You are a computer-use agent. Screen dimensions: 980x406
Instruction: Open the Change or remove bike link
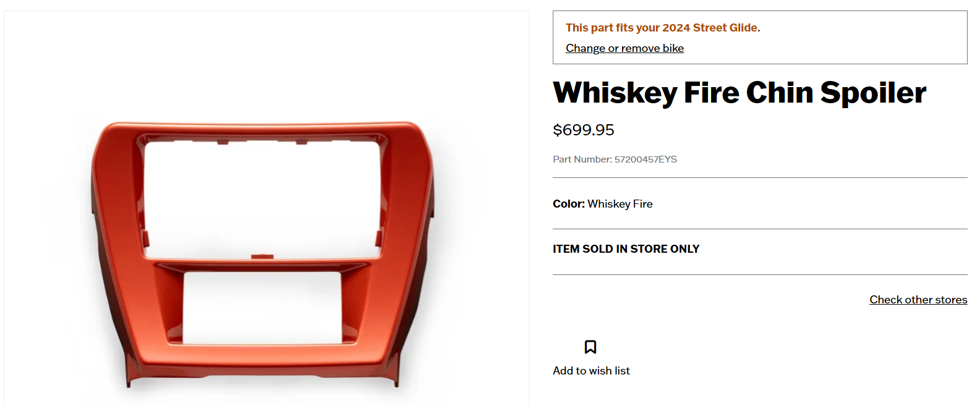[x=624, y=48]
